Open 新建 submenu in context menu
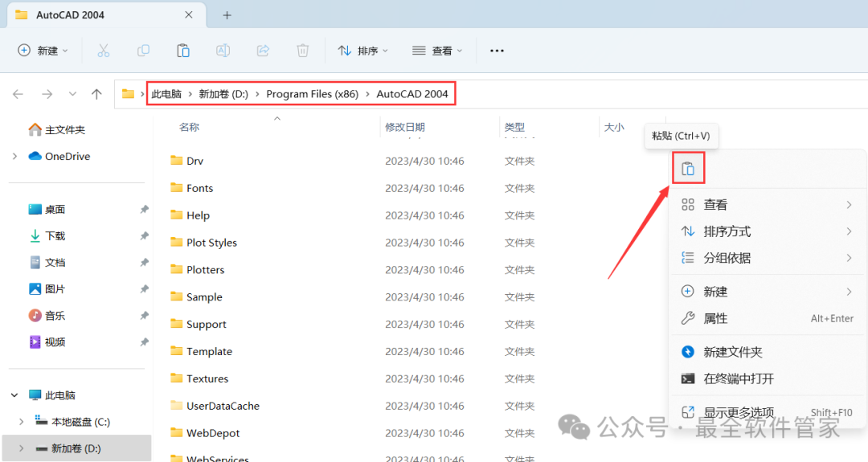Image resolution: width=868 pixels, height=462 pixels. pos(768,292)
